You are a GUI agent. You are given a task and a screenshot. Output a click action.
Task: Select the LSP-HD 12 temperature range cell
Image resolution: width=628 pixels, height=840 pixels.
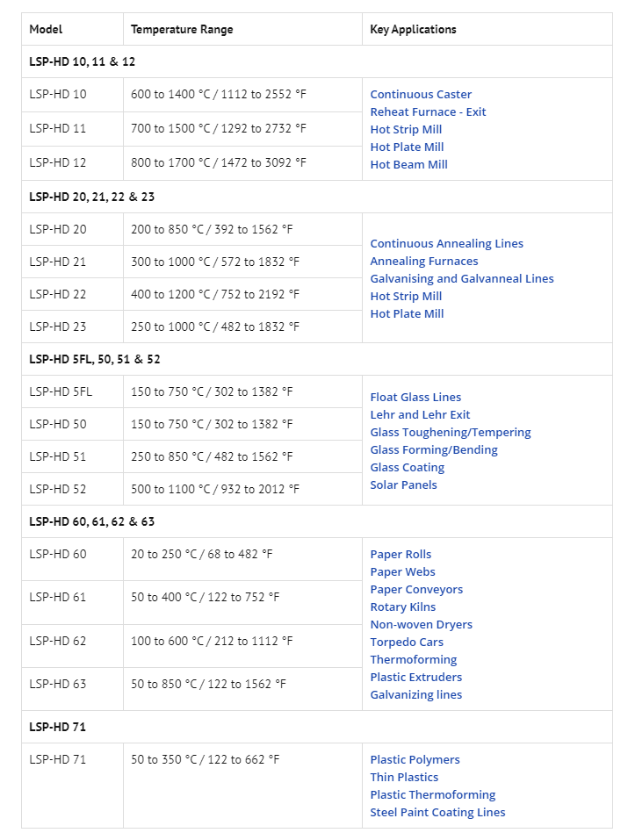219,162
